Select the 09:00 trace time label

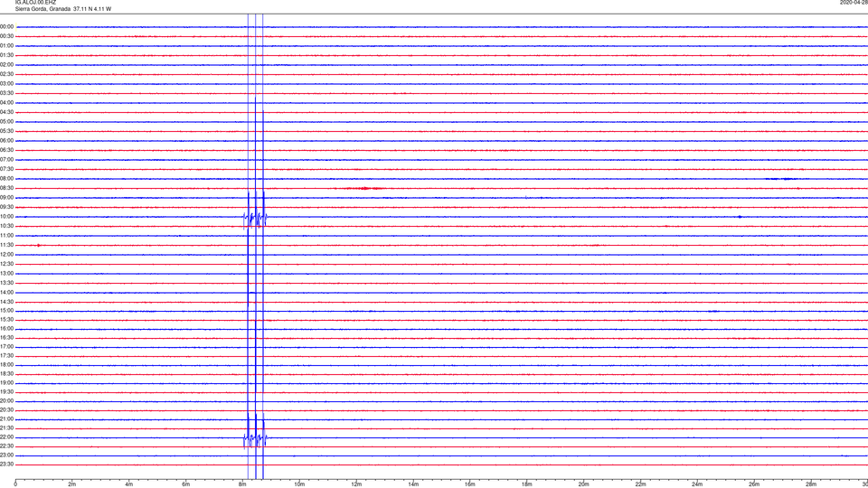click(6, 198)
